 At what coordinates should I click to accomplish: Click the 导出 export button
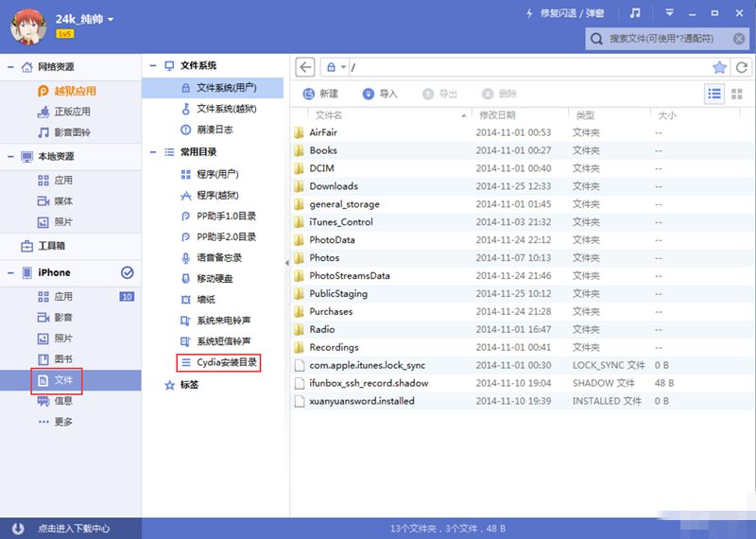click(x=439, y=94)
